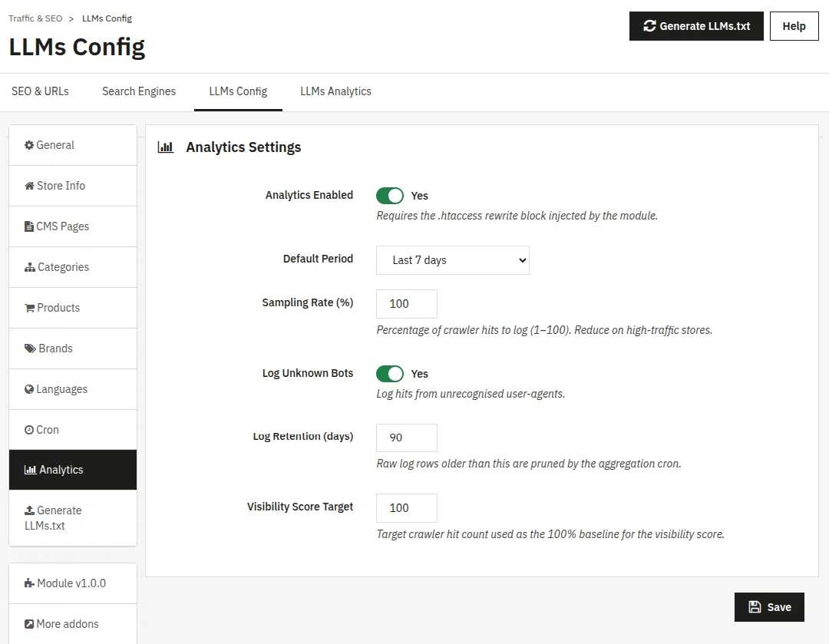Focus the Log Retention (days) field
The height and width of the screenshot is (644, 829).
(x=407, y=438)
